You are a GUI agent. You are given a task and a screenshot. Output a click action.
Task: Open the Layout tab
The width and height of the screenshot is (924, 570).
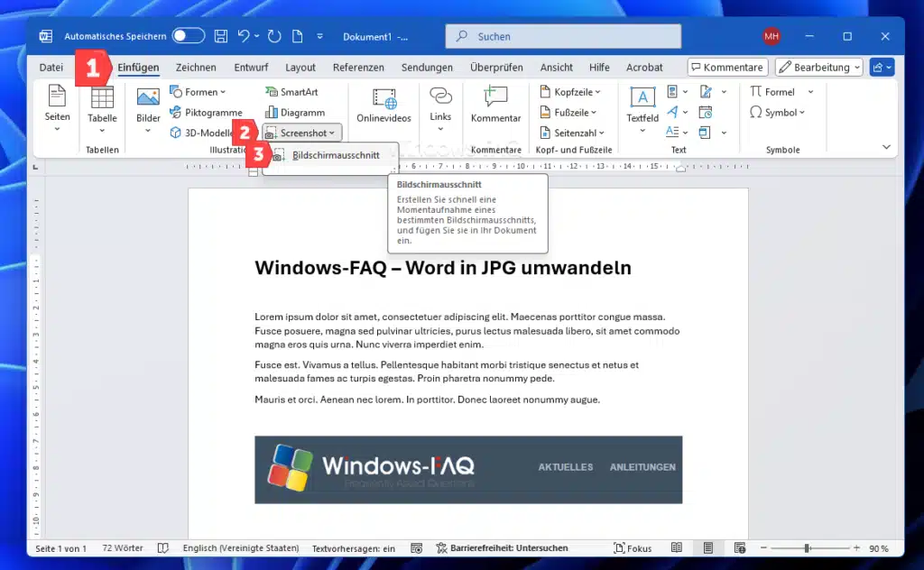click(300, 67)
